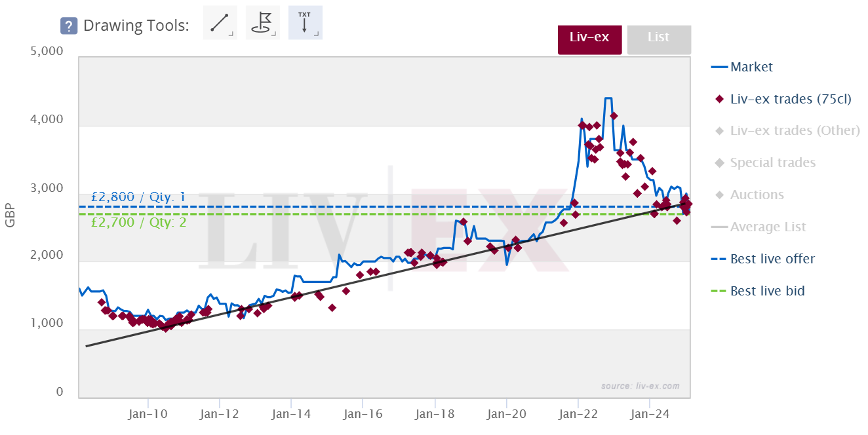Click the 5,000 y-axis value
This screenshot has width=868, height=435.
pos(47,52)
